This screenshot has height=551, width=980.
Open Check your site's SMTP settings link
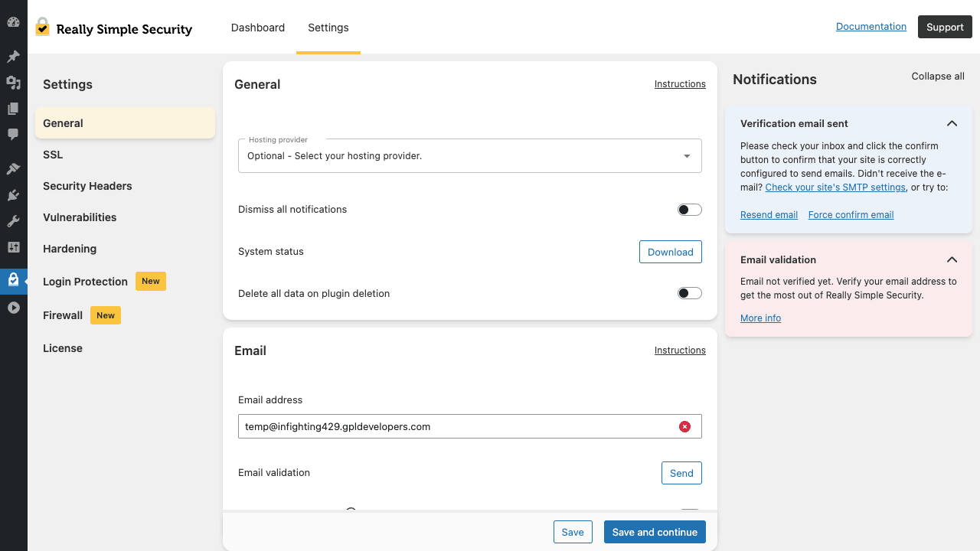835,187
